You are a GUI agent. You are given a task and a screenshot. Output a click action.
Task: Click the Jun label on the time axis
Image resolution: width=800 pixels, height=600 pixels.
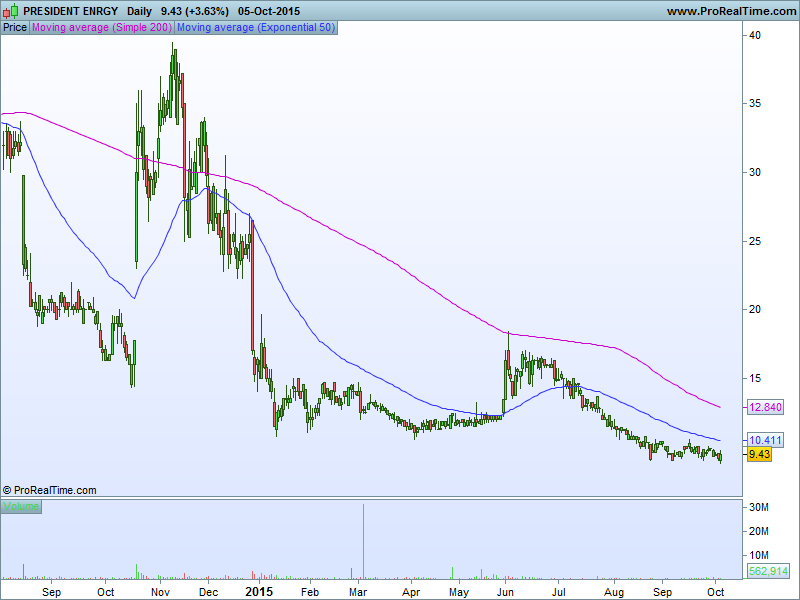coord(507,591)
